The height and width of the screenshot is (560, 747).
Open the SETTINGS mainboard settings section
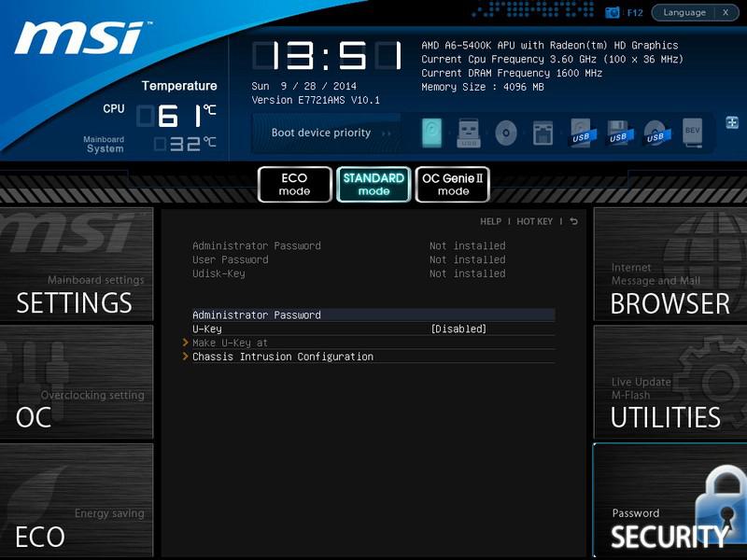click(77, 264)
